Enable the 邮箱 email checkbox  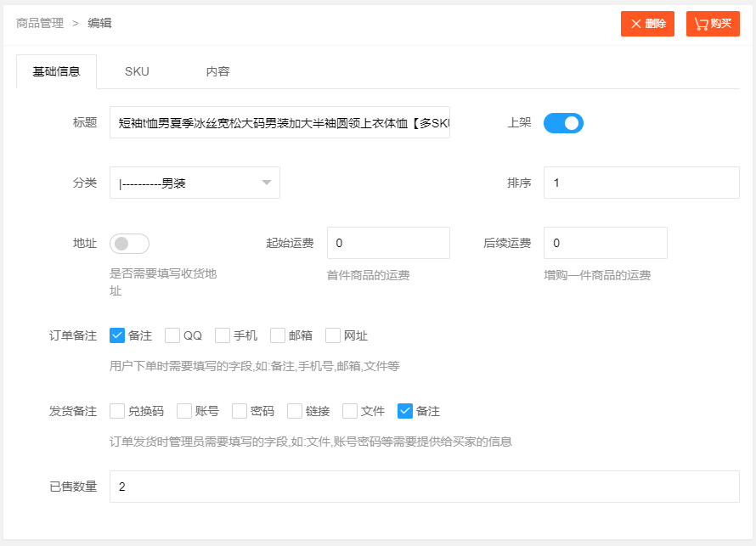click(x=278, y=335)
